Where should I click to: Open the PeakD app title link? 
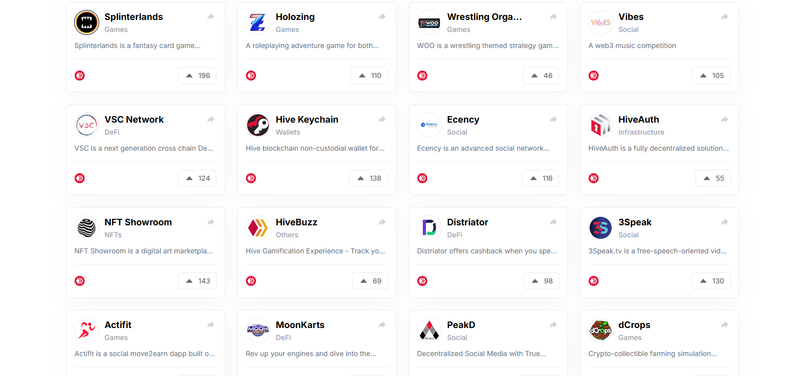461,325
